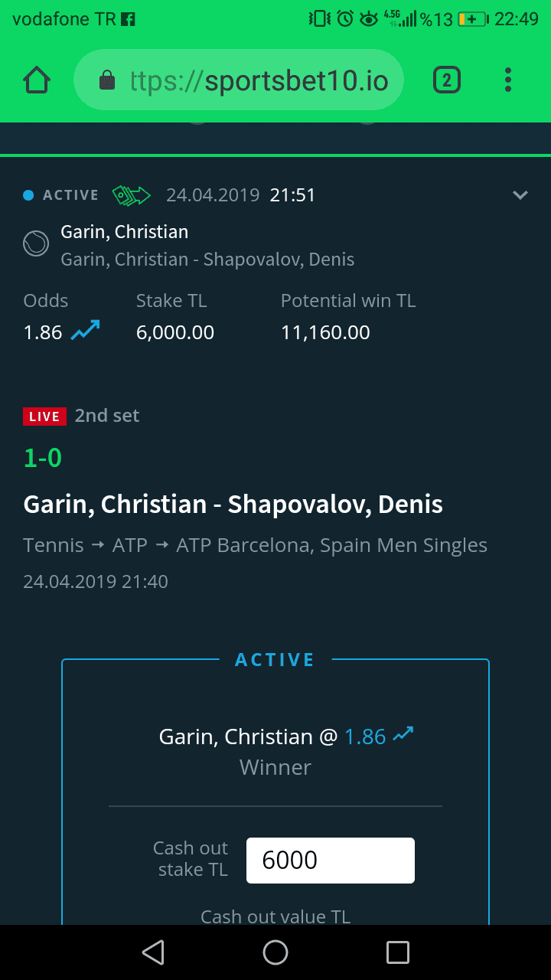Open the browser three-dot menu
The height and width of the screenshot is (980, 551).
pos(508,80)
